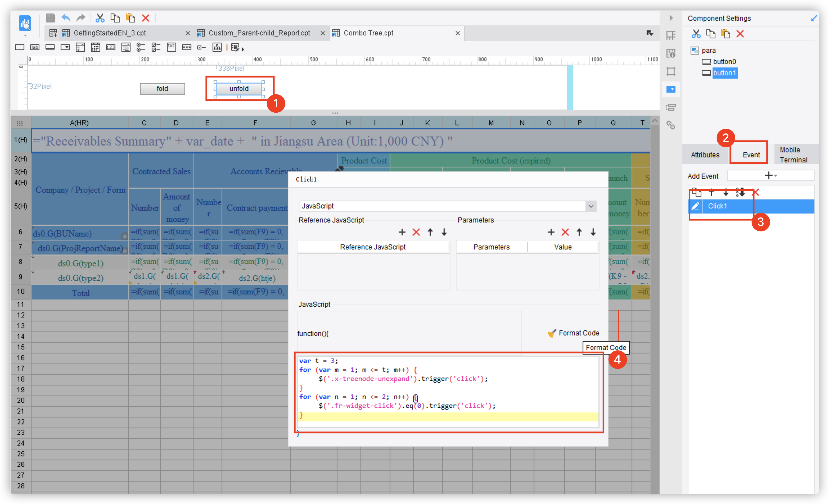
Task: Delete the Click1 event with the red X
Action: [756, 192]
